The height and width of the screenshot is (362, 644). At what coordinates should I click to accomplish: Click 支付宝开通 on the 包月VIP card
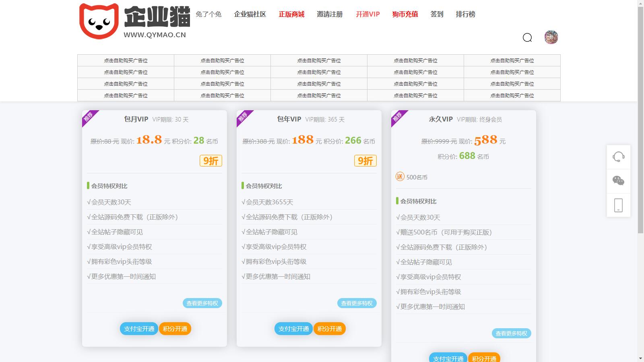(x=138, y=328)
